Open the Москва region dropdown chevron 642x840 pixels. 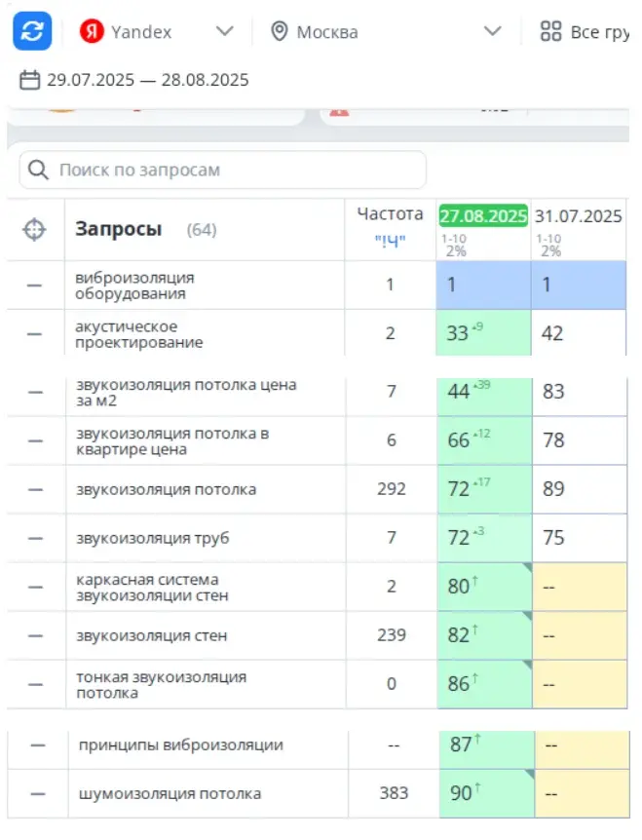point(492,32)
